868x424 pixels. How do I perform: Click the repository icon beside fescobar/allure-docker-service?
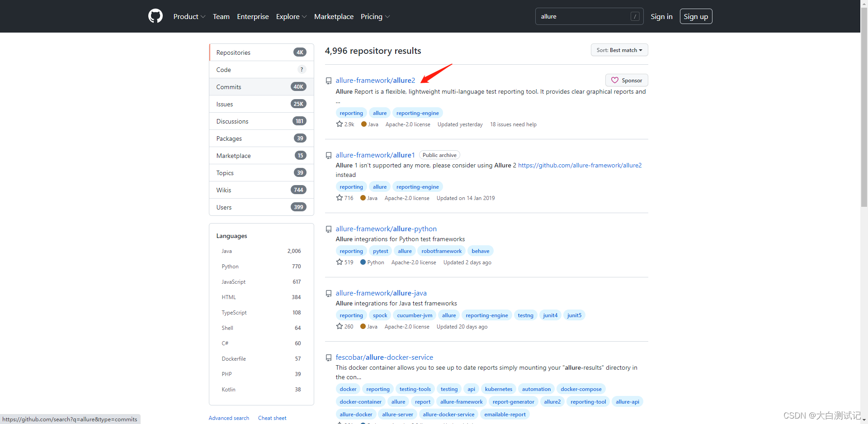pos(329,358)
